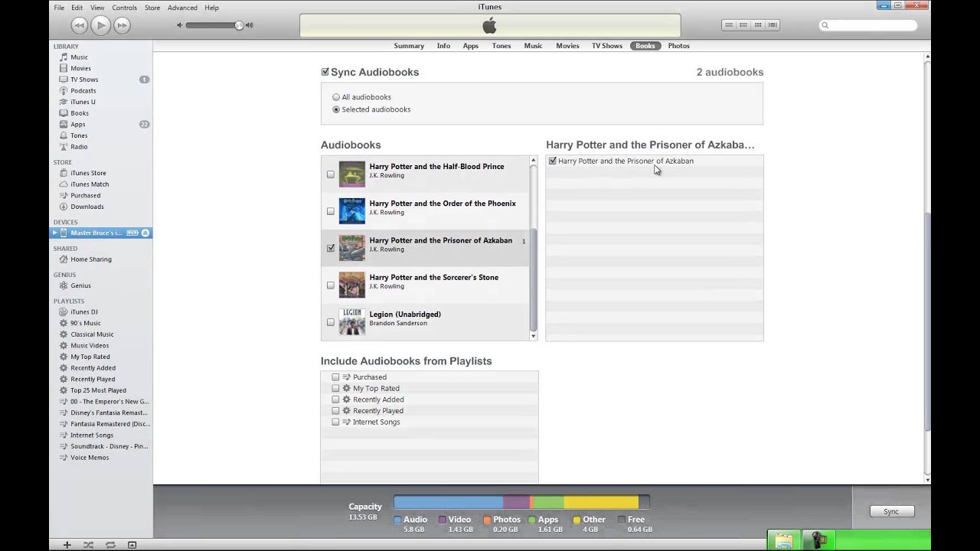
Task: Open Movies in the library sidebar
Action: click(x=80, y=68)
